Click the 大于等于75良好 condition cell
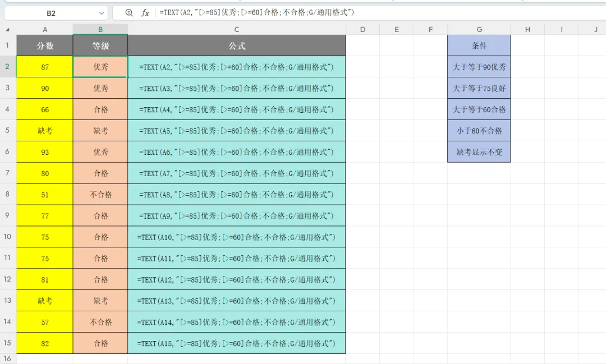 point(479,88)
